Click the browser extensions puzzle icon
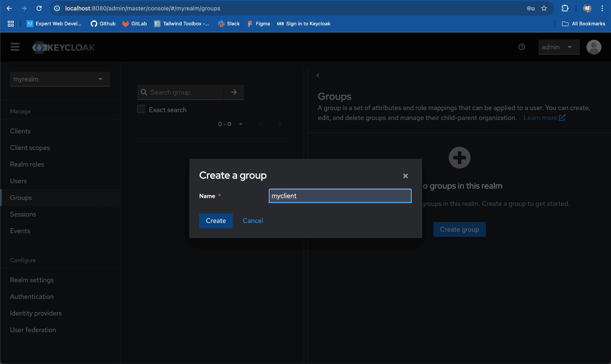The height and width of the screenshot is (364, 611). click(565, 8)
